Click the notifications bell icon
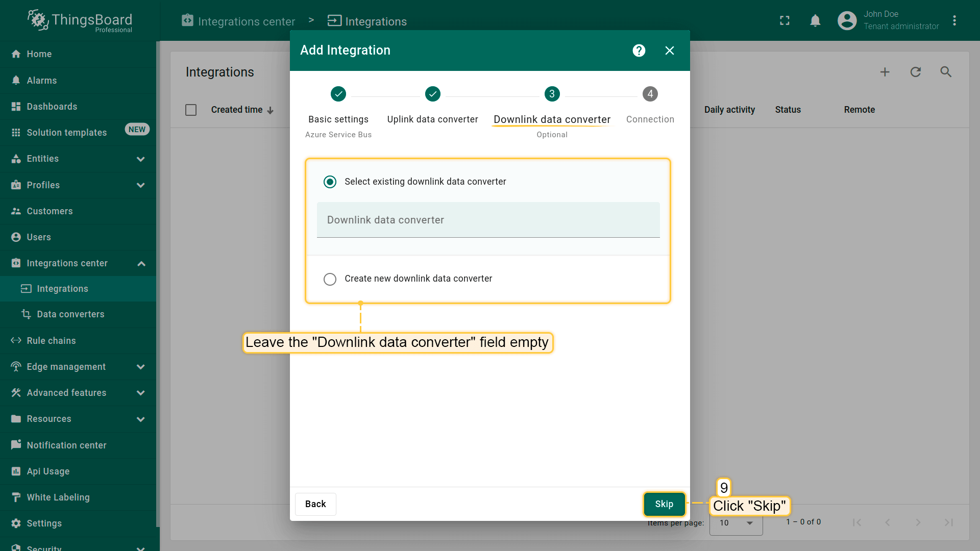This screenshot has height=551, width=980. click(815, 20)
